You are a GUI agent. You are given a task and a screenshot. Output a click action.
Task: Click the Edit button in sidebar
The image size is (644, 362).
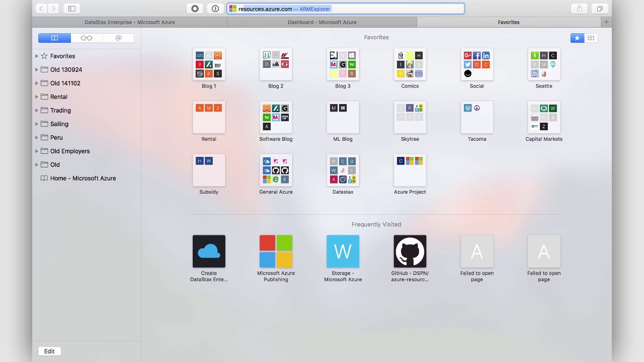49,351
